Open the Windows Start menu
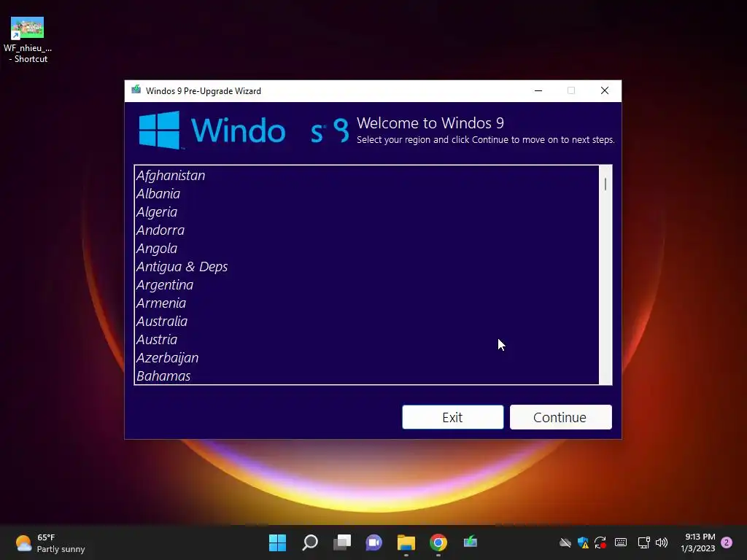 (277, 542)
